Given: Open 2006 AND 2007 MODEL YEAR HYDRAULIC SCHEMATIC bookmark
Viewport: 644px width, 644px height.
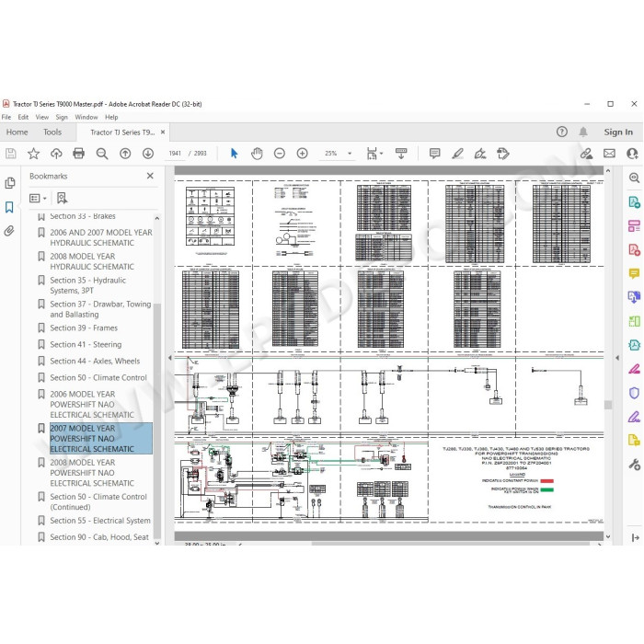Looking at the screenshot, I should pyautogui.click(x=101, y=237).
